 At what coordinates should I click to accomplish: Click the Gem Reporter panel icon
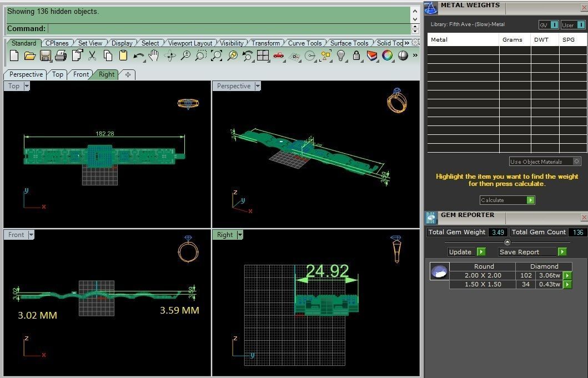tap(431, 218)
